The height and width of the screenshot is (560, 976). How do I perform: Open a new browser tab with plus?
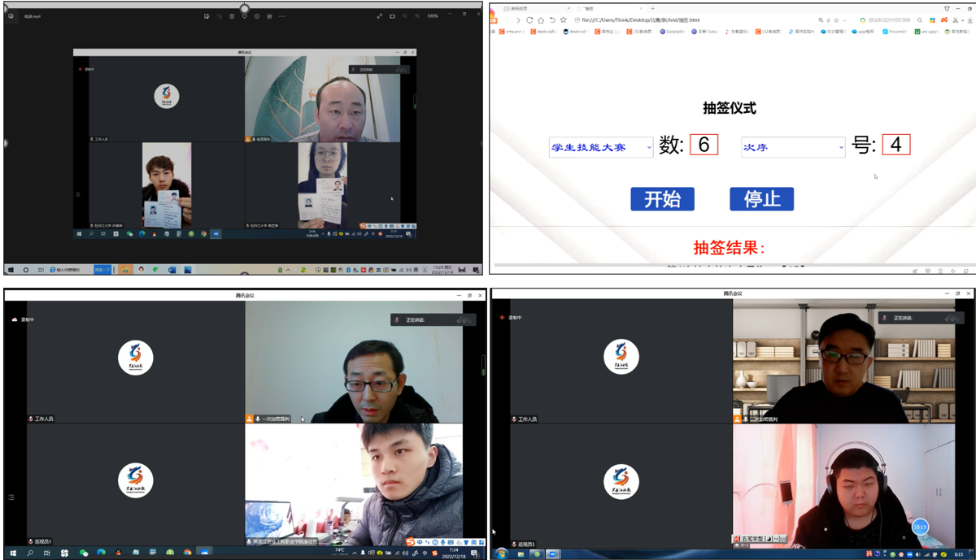click(x=652, y=8)
